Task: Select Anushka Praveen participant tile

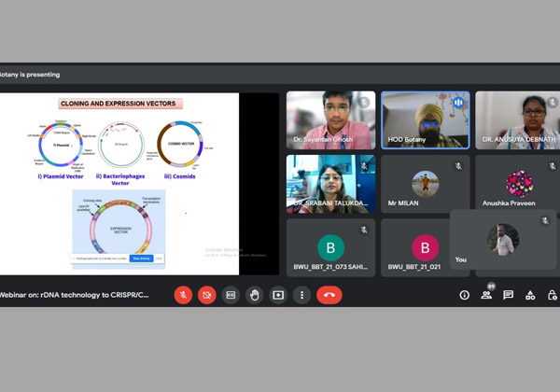Action: point(517,181)
